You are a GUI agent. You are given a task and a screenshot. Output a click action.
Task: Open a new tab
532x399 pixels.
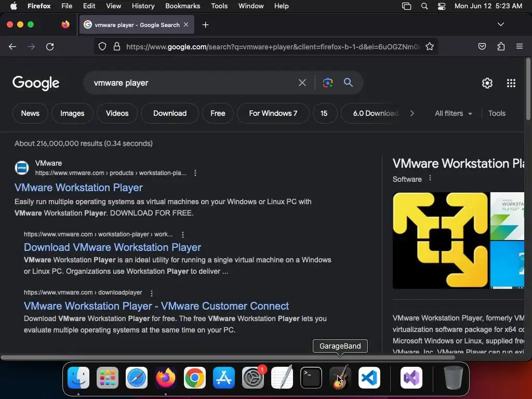click(205, 25)
